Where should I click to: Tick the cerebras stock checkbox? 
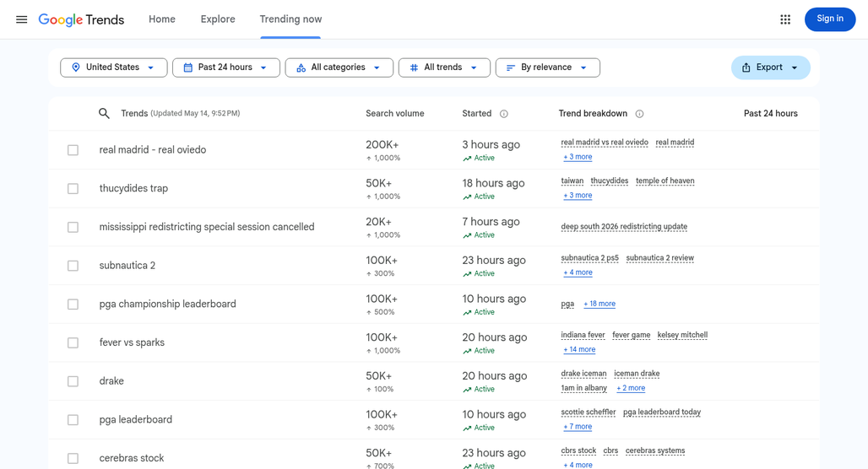(73, 459)
